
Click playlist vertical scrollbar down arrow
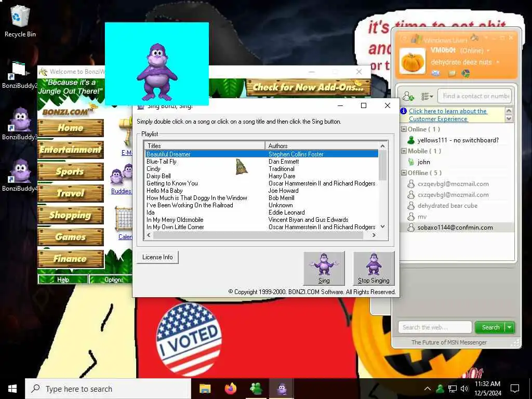tap(383, 227)
